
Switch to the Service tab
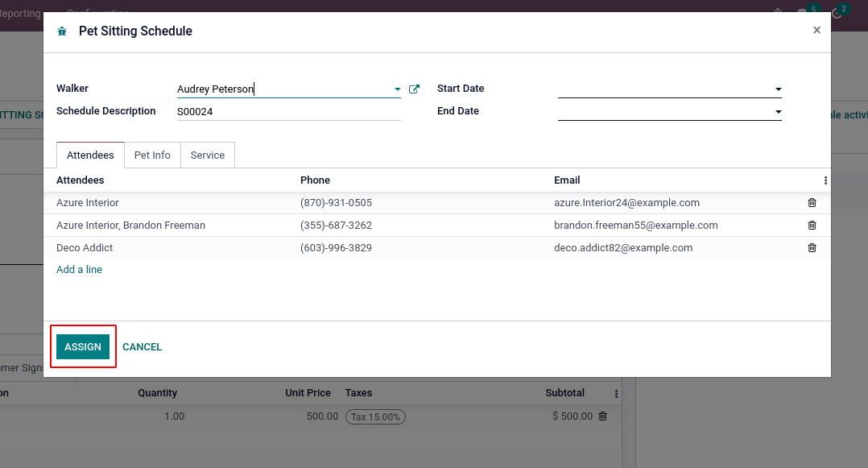coord(208,155)
